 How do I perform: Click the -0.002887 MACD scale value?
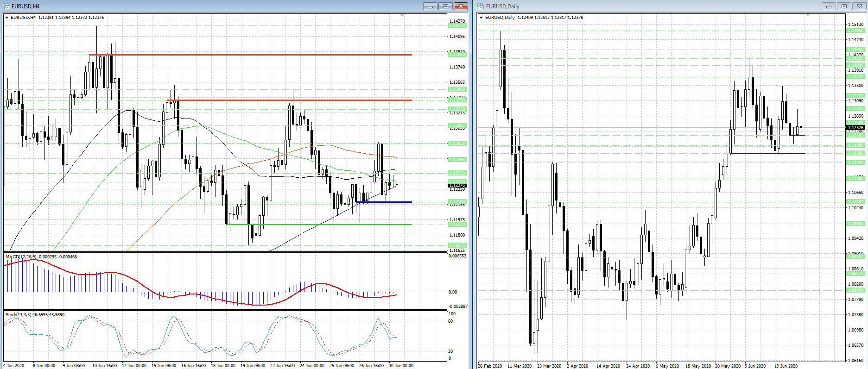[x=458, y=306]
